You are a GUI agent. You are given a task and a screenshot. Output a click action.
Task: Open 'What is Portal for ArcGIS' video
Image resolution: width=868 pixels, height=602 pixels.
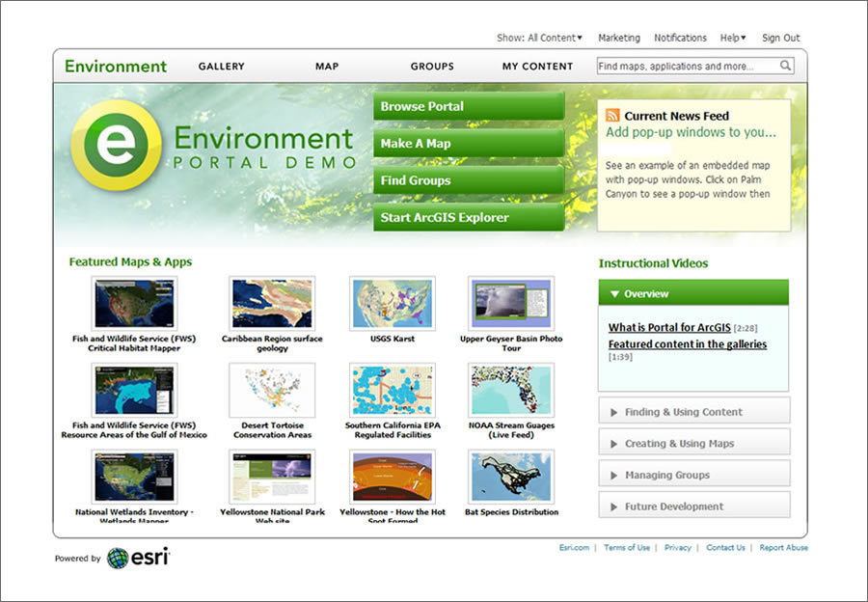[x=669, y=327]
